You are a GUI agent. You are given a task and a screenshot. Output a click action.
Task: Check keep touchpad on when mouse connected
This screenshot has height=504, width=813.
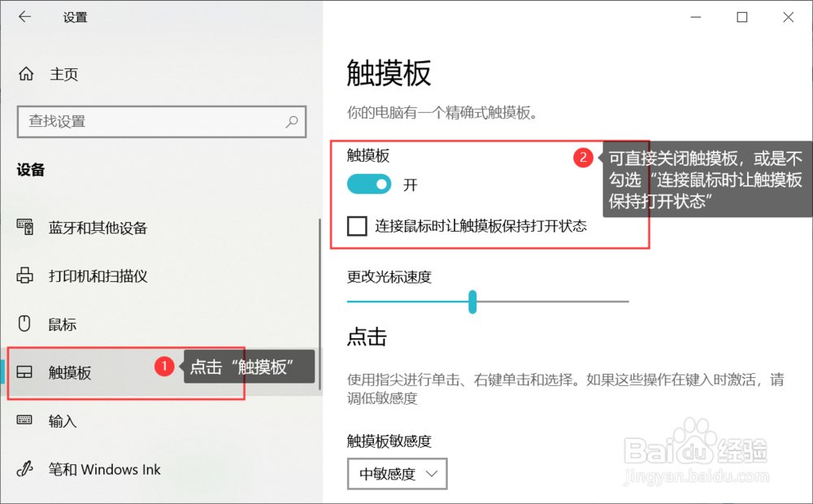[356, 226]
